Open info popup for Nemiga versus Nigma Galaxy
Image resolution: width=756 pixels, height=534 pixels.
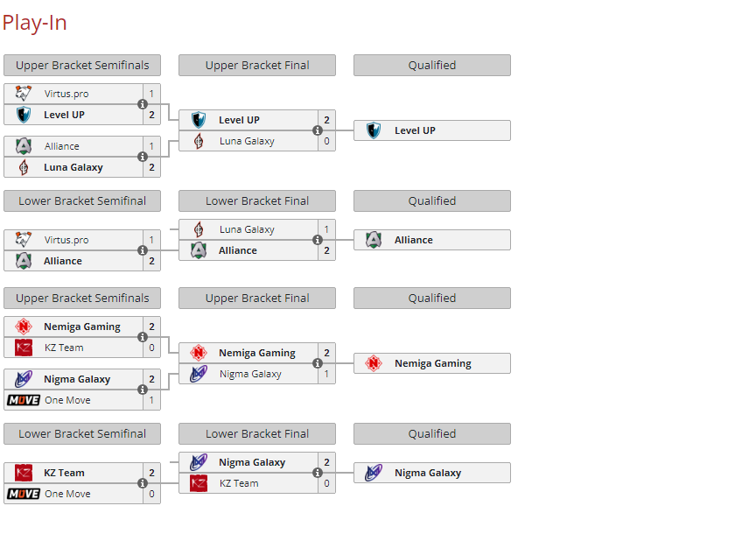pos(317,362)
